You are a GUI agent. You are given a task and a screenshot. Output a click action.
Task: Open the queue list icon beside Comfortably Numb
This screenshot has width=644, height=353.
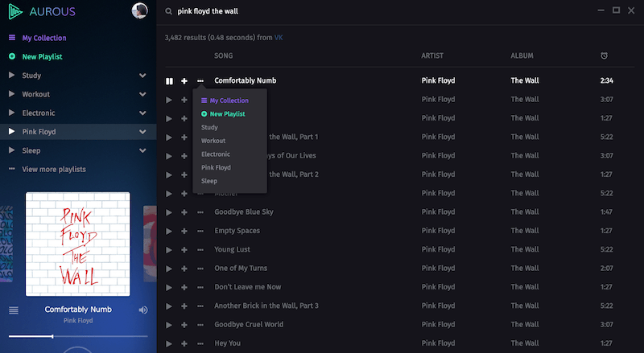(14, 310)
